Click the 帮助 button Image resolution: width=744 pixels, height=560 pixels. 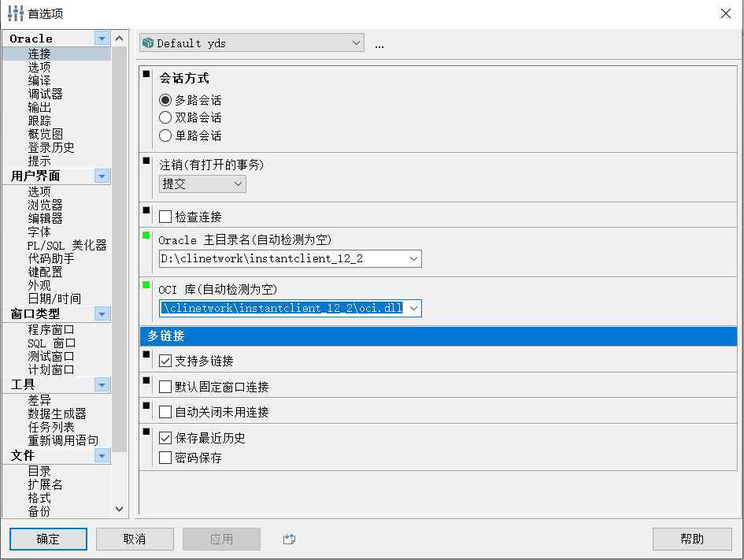click(692, 539)
